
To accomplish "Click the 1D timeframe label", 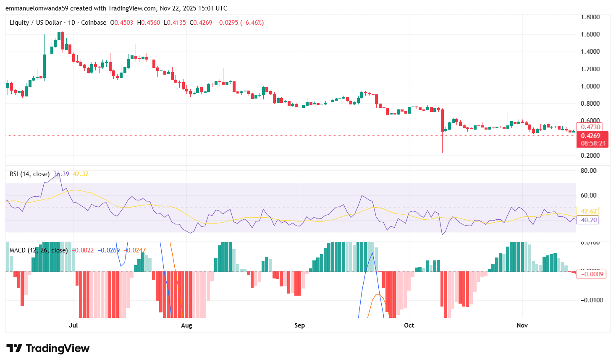I will (72, 23).
